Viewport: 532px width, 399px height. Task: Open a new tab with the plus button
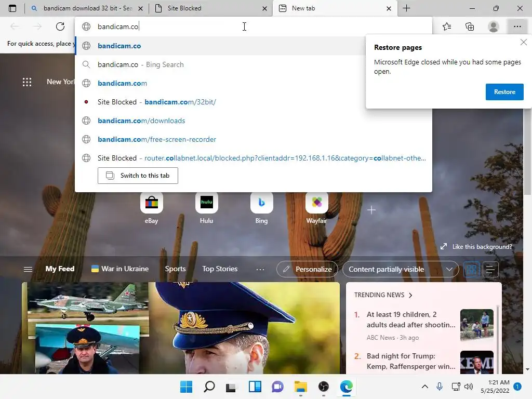406,8
